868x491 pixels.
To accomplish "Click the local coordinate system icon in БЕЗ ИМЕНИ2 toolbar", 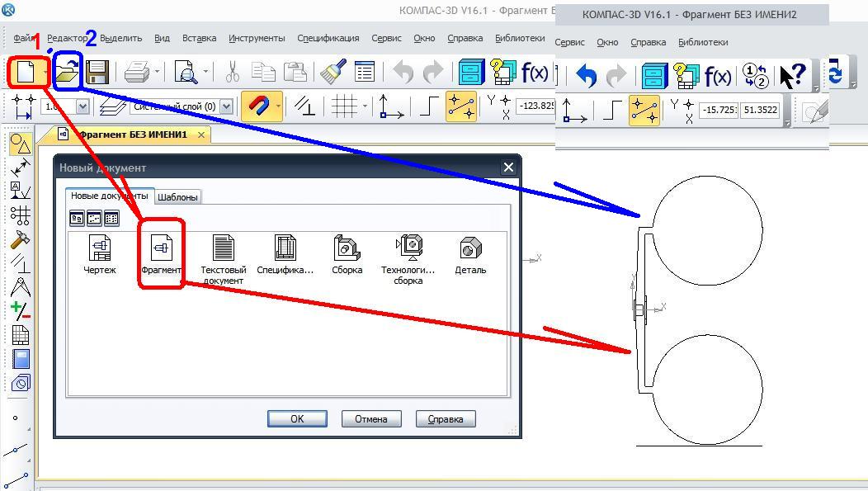I will coord(574,110).
